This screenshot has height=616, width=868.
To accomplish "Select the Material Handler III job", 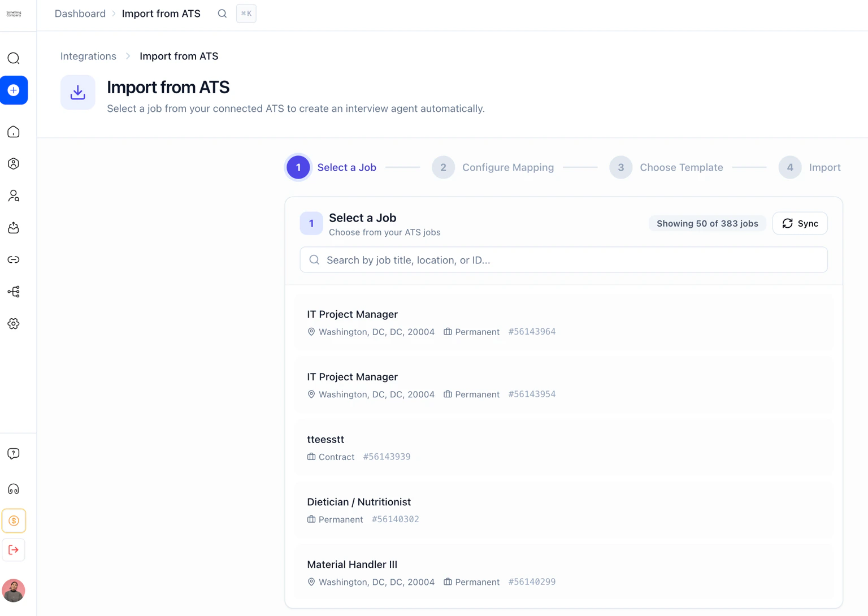I will tap(564, 573).
